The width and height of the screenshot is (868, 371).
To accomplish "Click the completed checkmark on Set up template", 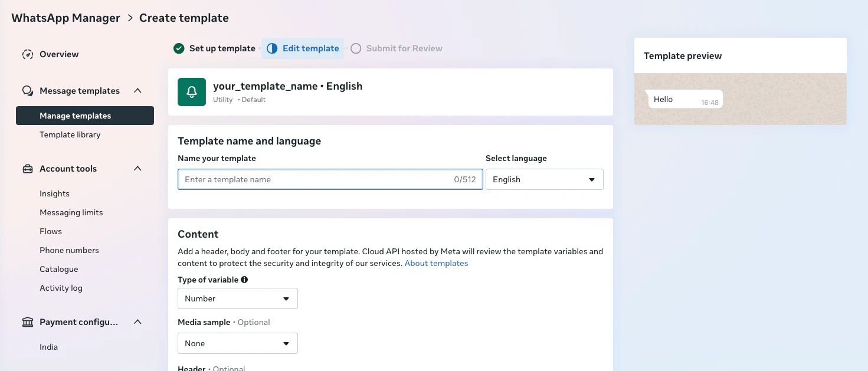I will pyautogui.click(x=178, y=48).
